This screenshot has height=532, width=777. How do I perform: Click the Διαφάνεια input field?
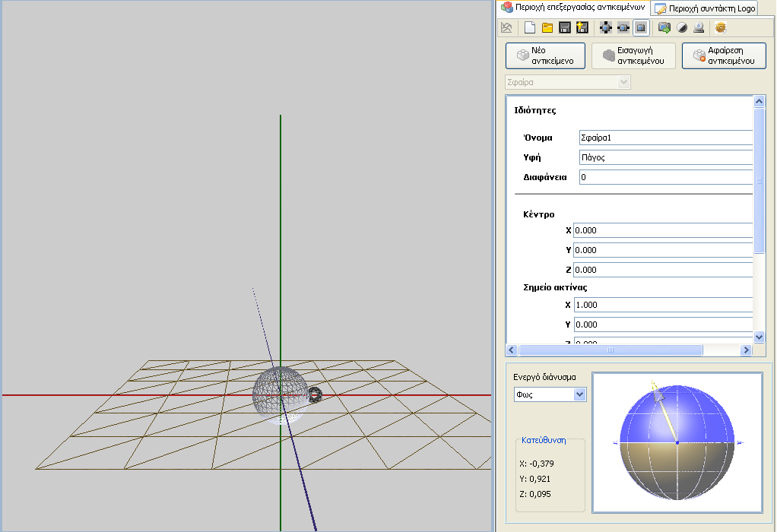point(666,177)
